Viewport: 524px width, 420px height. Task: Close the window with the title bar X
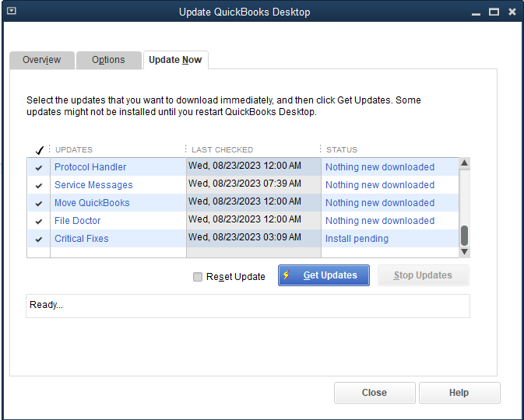click(x=512, y=12)
